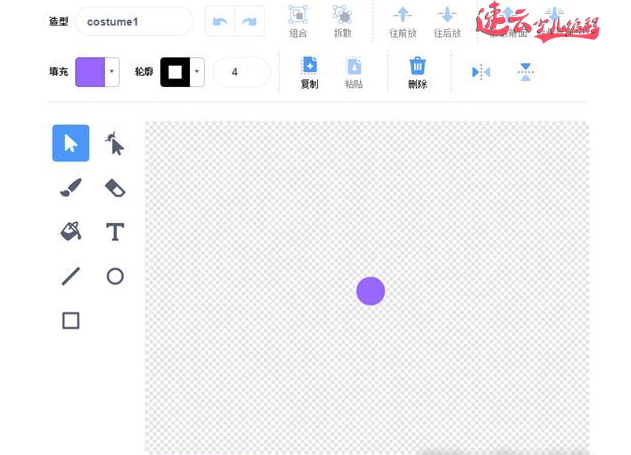Select the Circle tool
This screenshot has height=455, width=631.
115,276
